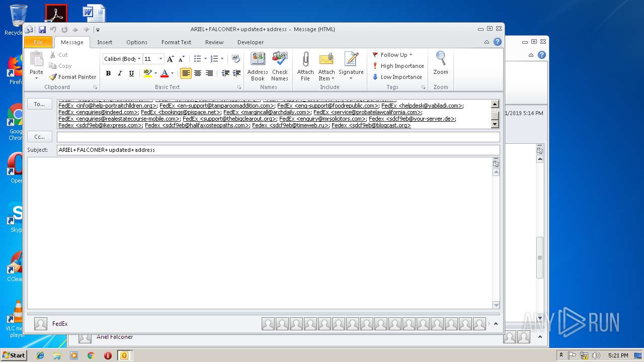Toggle align text left

pyautogui.click(x=186, y=73)
